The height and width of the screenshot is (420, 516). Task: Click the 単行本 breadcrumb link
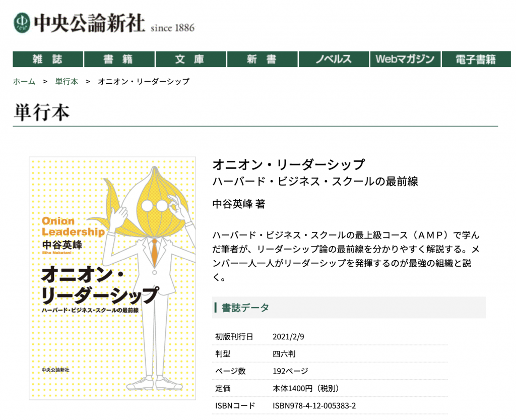point(67,81)
